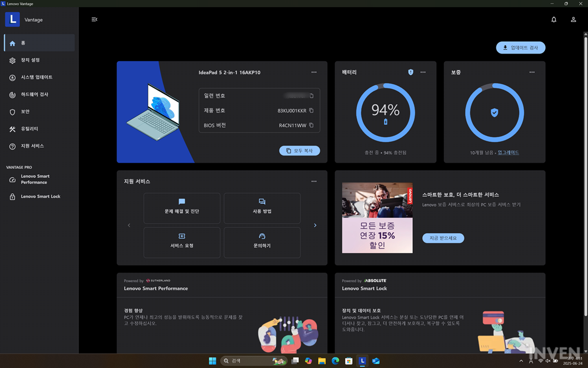
Task: Open File Explorer from the taskbar
Action: coord(322,361)
